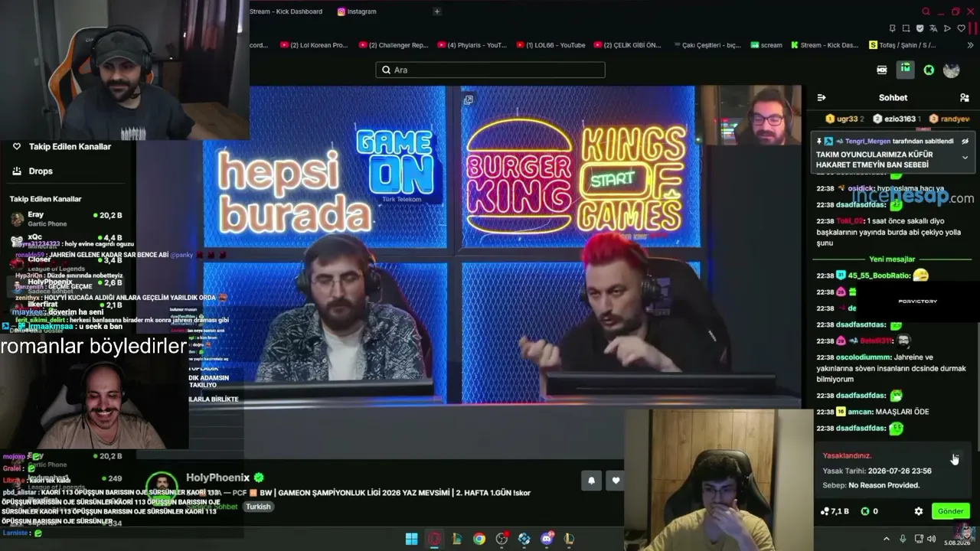This screenshot has width=980, height=551.
Task: Open the Eray channel in sidebar
Action: click(65, 219)
